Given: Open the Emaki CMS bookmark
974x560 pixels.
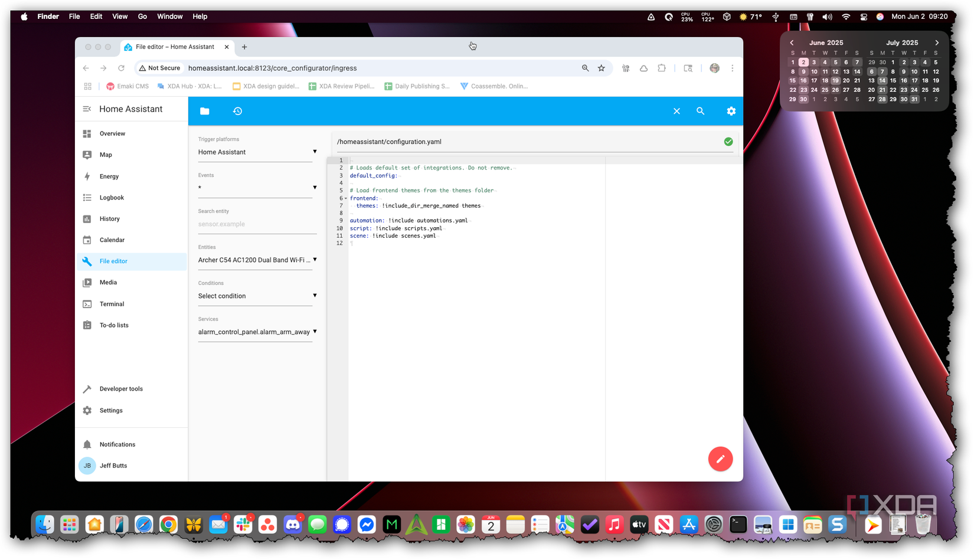Looking at the screenshot, I should (x=128, y=86).
